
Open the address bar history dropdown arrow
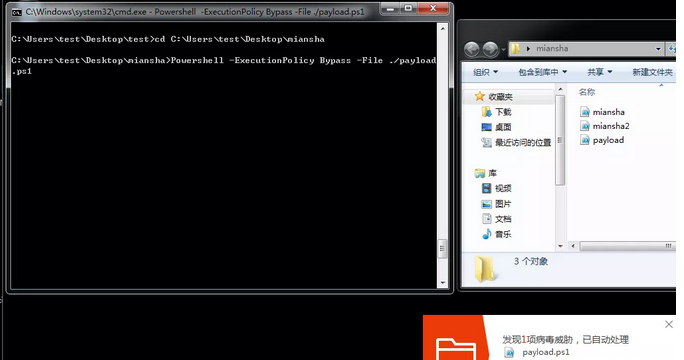tap(658, 49)
